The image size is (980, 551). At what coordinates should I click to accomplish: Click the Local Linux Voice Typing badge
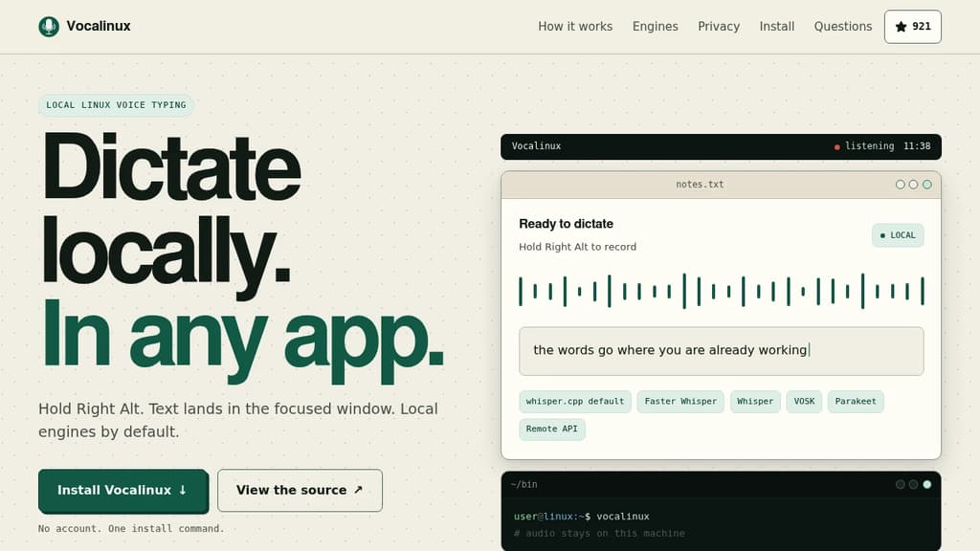point(116,105)
